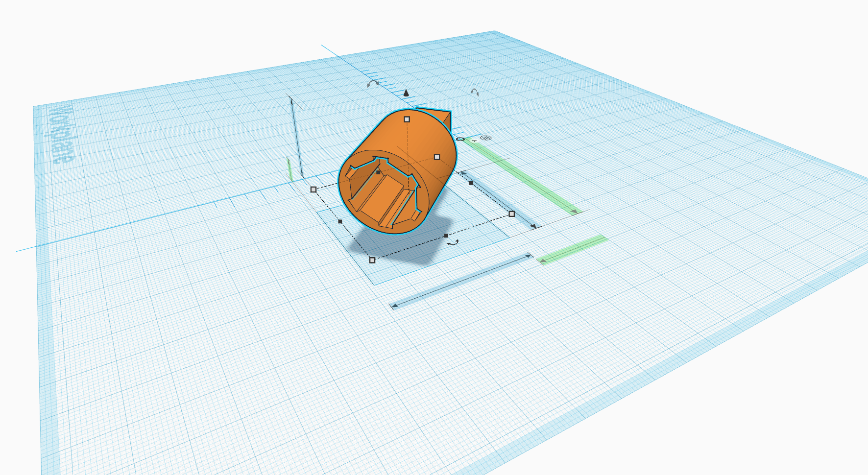Click the rotation arrow on the workplane below the object

(x=454, y=242)
